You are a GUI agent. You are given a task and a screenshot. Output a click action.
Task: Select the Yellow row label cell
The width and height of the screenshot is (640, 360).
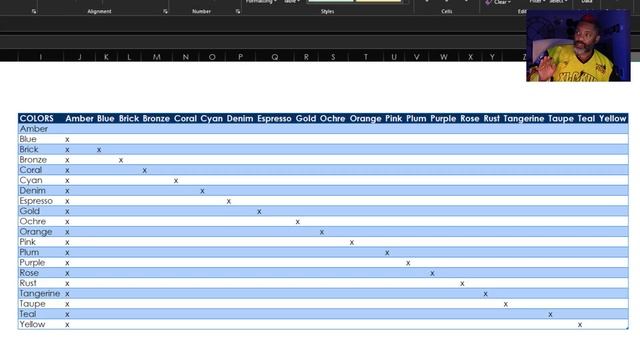coord(41,324)
